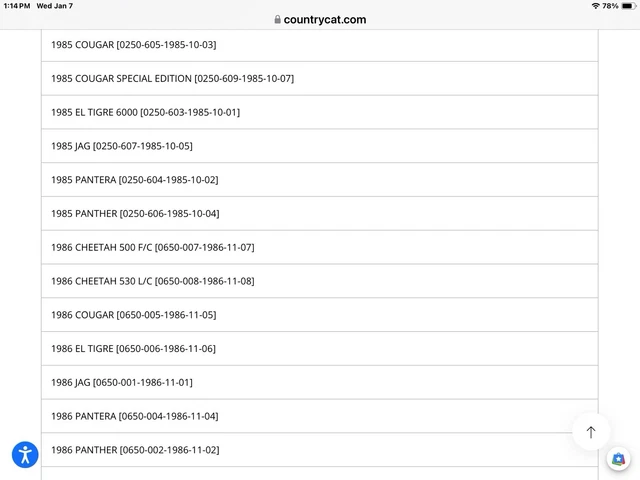The image size is (640, 480).
Task: Tap the lock icon in address bar
Action: 277,19
